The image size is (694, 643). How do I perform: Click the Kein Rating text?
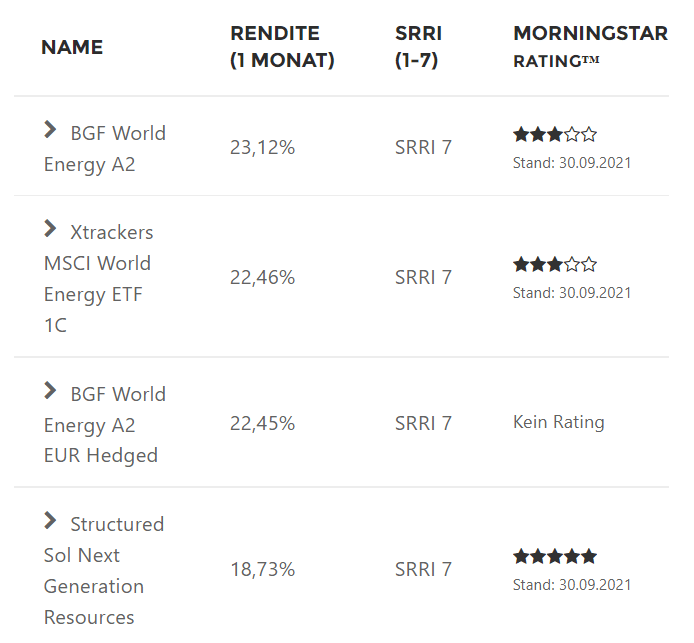558,422
